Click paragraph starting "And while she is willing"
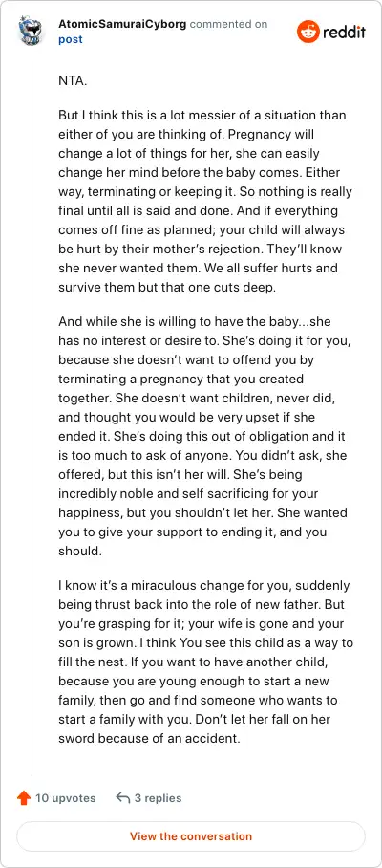The height and width of the screenshot is (868, 382). pos(203,436)
